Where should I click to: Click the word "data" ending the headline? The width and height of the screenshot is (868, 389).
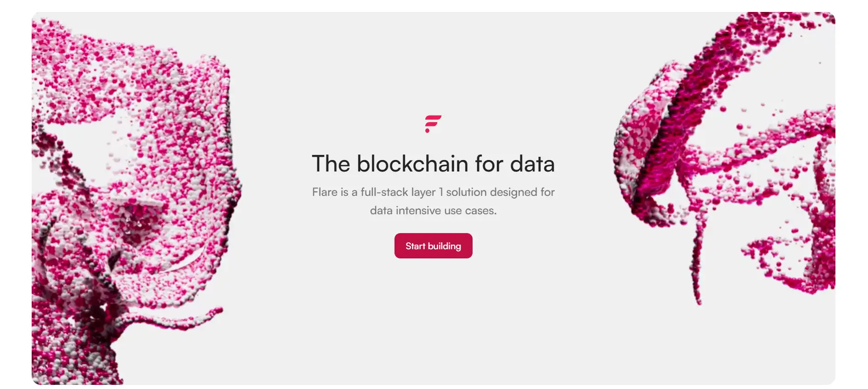(532, 164)
